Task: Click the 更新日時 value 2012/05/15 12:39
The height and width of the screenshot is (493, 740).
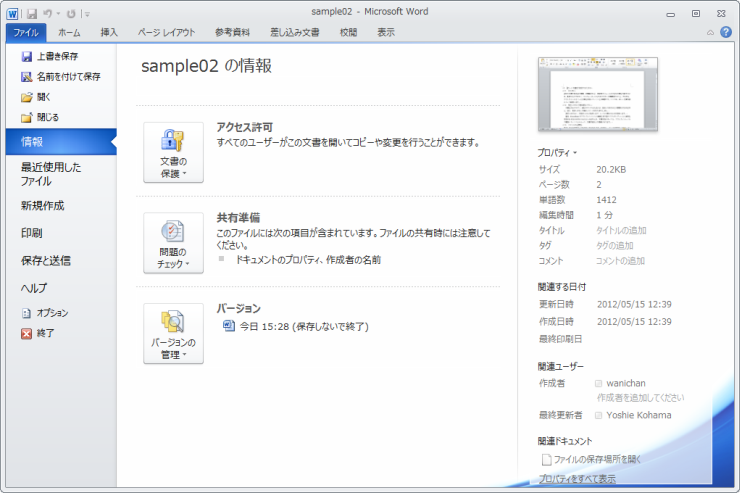Action: point(634,304)
